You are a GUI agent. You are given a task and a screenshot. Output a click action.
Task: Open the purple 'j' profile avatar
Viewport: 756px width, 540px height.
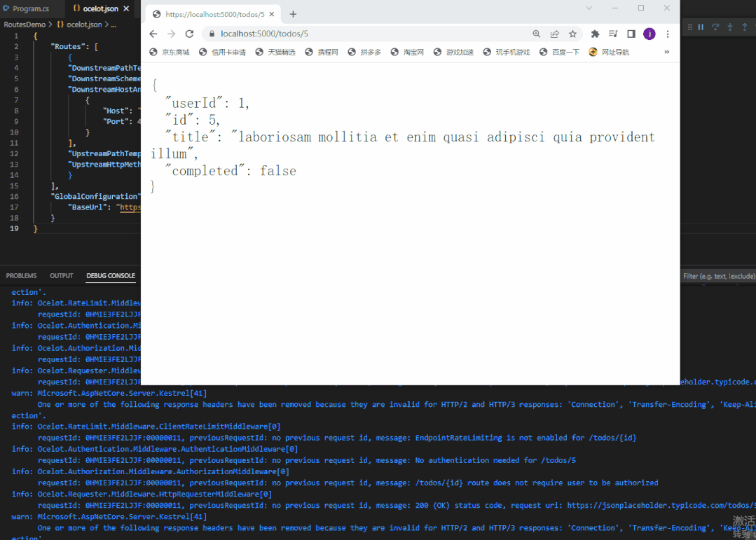tap(650, 34)
